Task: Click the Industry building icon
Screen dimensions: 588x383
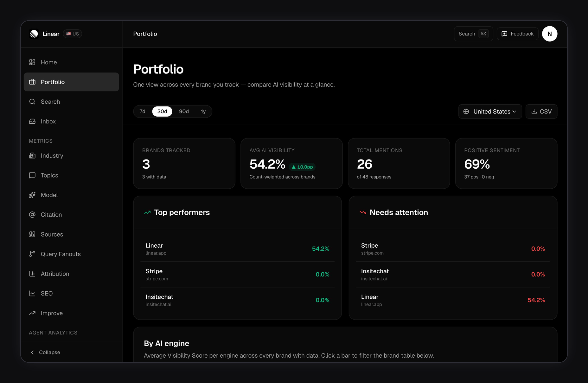Action: (x=32, y=155)
